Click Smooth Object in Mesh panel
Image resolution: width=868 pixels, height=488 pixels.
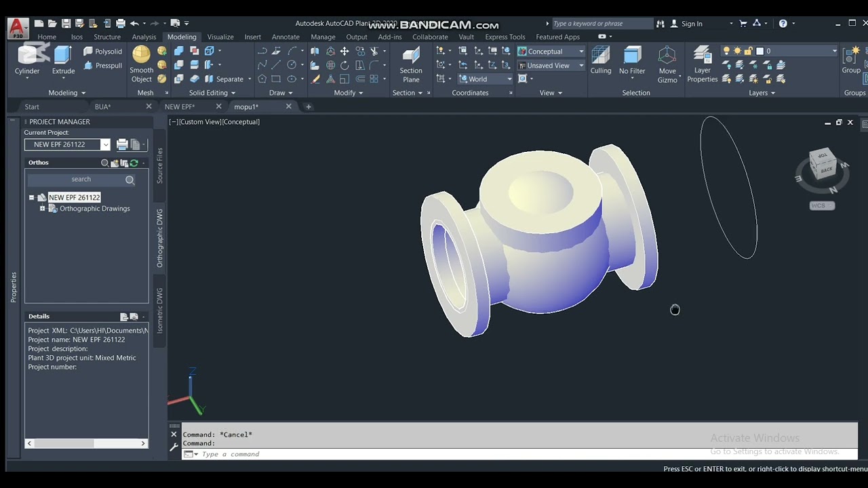point(141,64)
